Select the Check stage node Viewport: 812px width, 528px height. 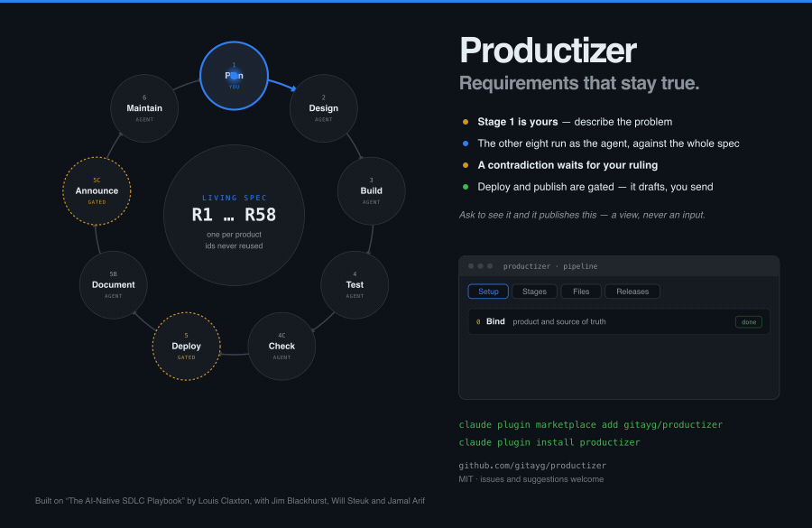coord(281,346)
